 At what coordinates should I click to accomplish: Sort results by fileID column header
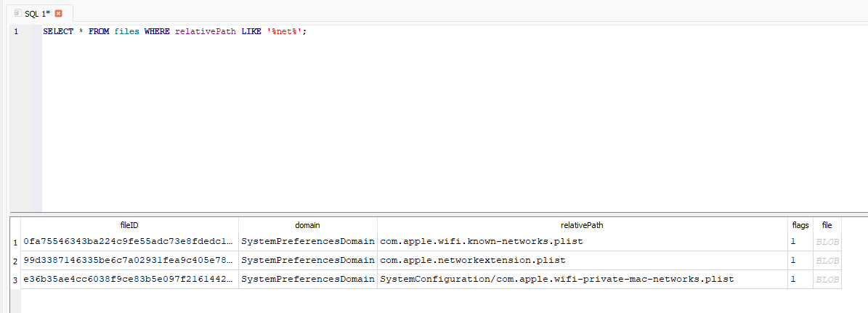[129, 225]
